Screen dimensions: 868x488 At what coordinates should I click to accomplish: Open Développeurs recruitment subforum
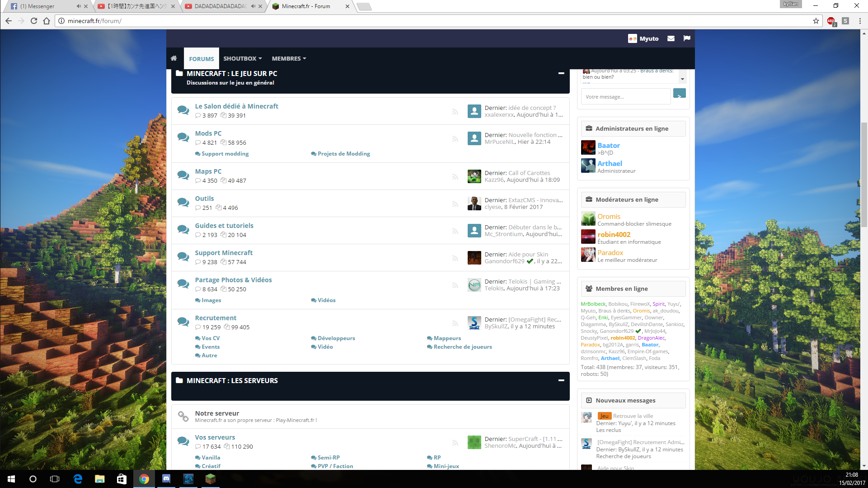[x=336, y=338]
